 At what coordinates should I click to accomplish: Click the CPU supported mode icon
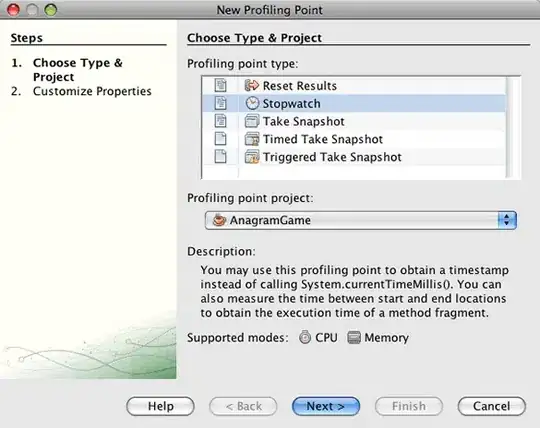[305, 337]
